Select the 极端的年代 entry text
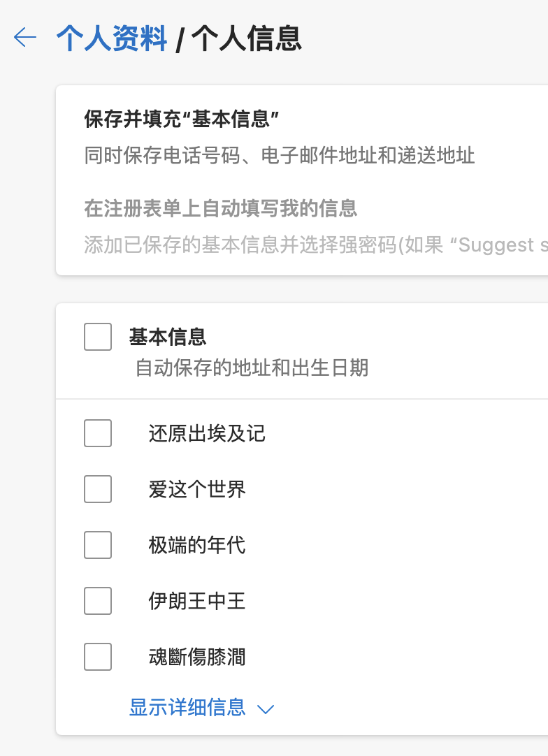This screenshot has width=548, height=756. pos(197,546)
